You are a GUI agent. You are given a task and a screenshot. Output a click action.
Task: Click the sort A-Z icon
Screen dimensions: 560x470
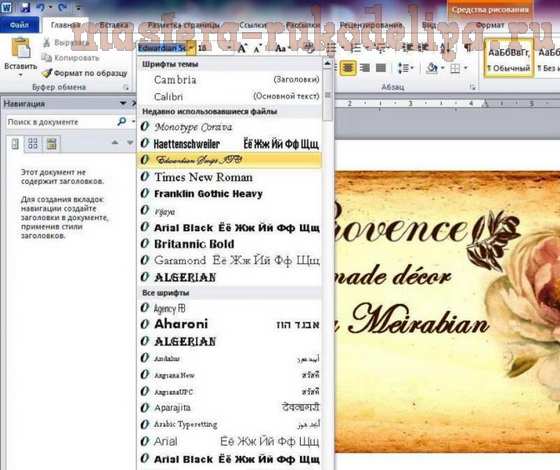(445, 48)
